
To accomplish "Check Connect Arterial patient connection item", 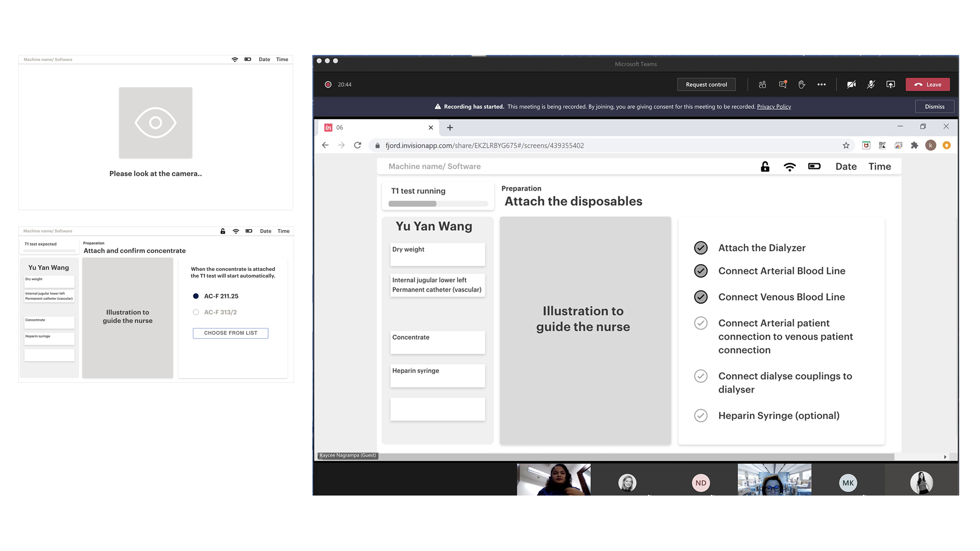I will (x=701, y=323).
